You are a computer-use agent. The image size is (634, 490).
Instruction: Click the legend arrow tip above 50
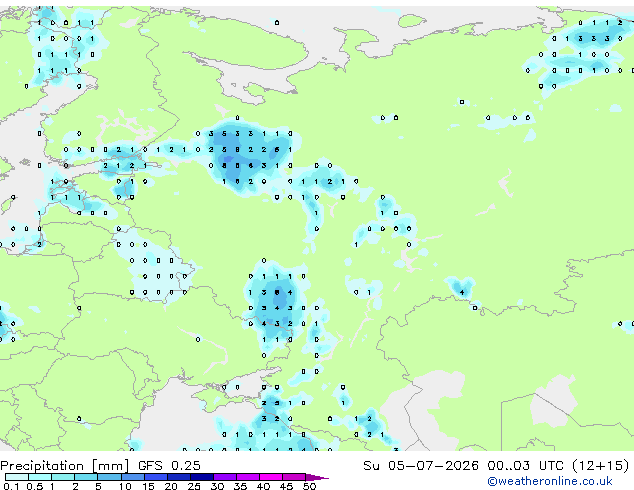point(317,478)
